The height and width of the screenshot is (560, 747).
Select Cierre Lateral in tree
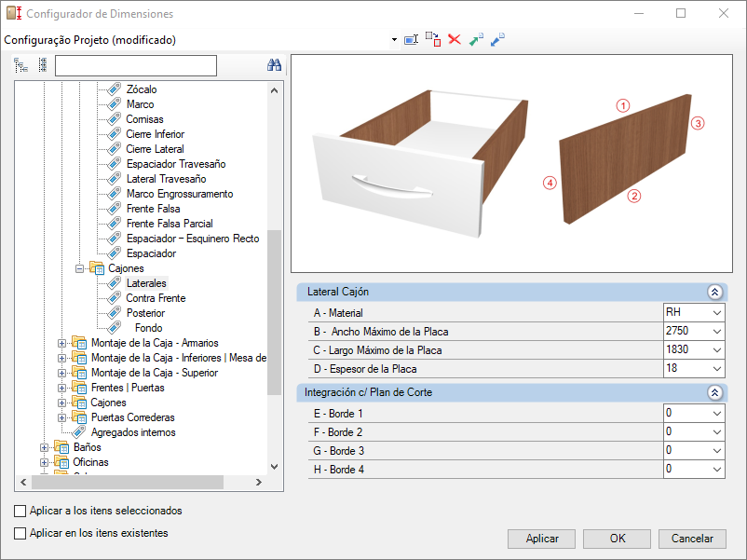[x=155, y=149]
